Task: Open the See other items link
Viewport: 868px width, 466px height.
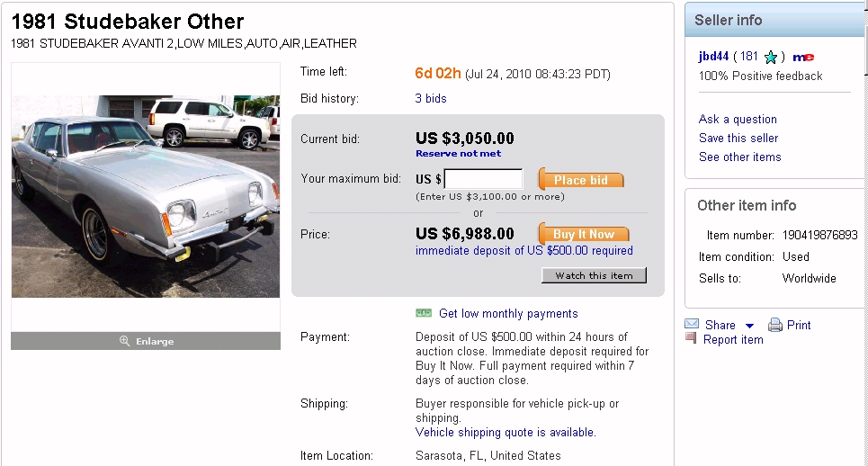Action: pyautogui.click(x=739, y=157)
